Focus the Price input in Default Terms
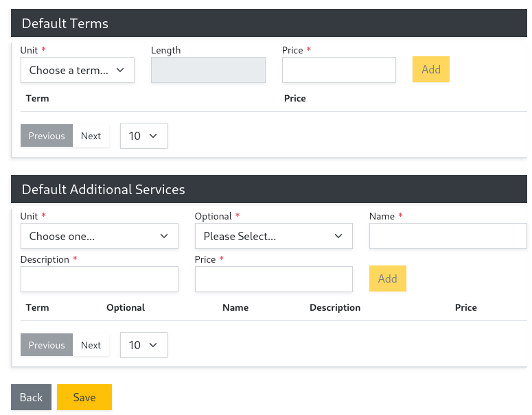The image size is (532, 415). [x=338, y=70]
